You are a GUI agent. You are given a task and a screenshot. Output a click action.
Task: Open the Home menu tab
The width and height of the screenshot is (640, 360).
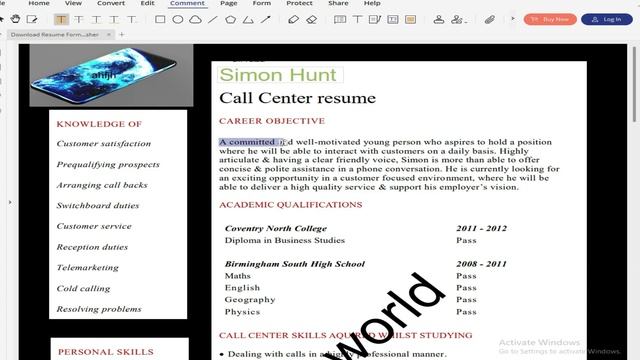tap(39, 3)
